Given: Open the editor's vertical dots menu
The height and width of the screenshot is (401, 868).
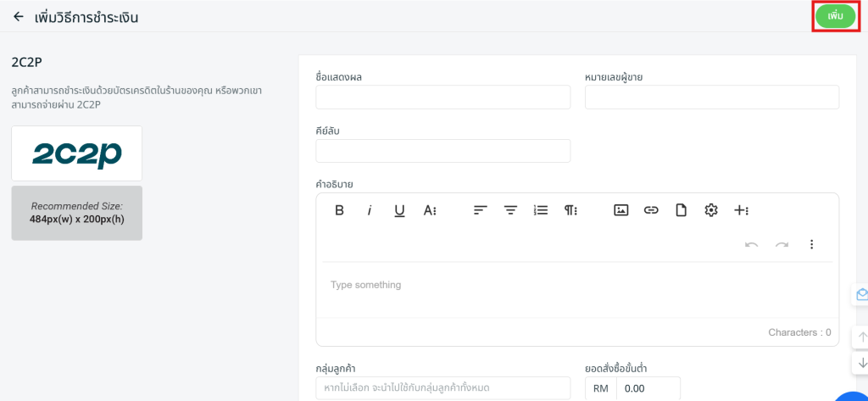Looking at the screenshot, I should click(x=811, y=244).
